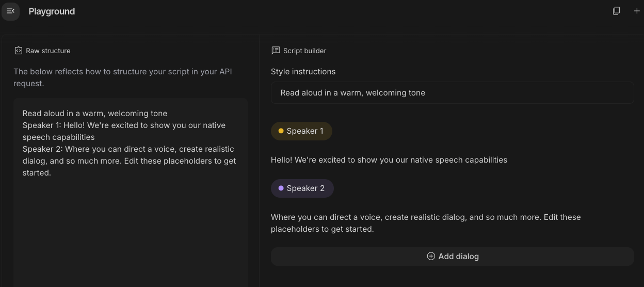Click the Script builder heading

(x=304, y=51)
